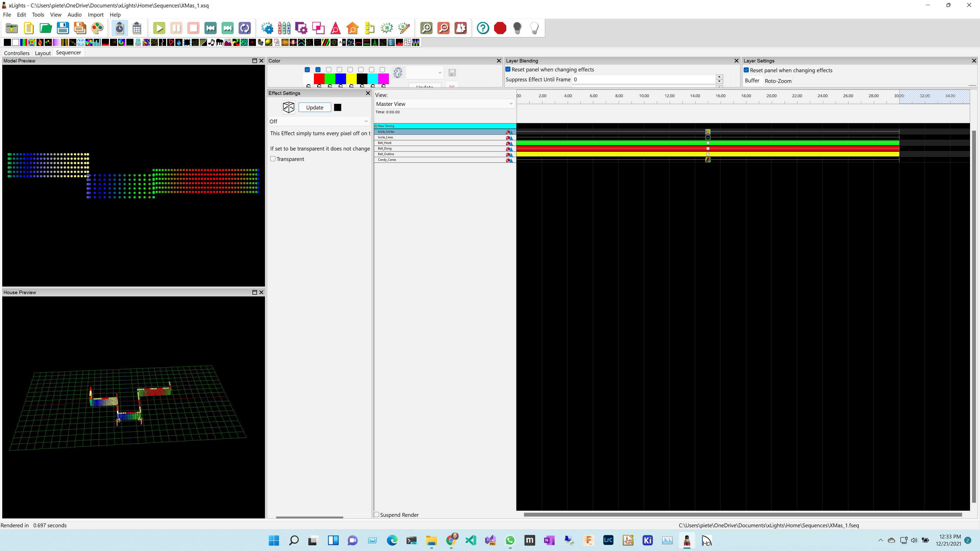This screenshot has height=551, width=980.
Task: Click the red emergency stop icon
Action: pos(500,28)
